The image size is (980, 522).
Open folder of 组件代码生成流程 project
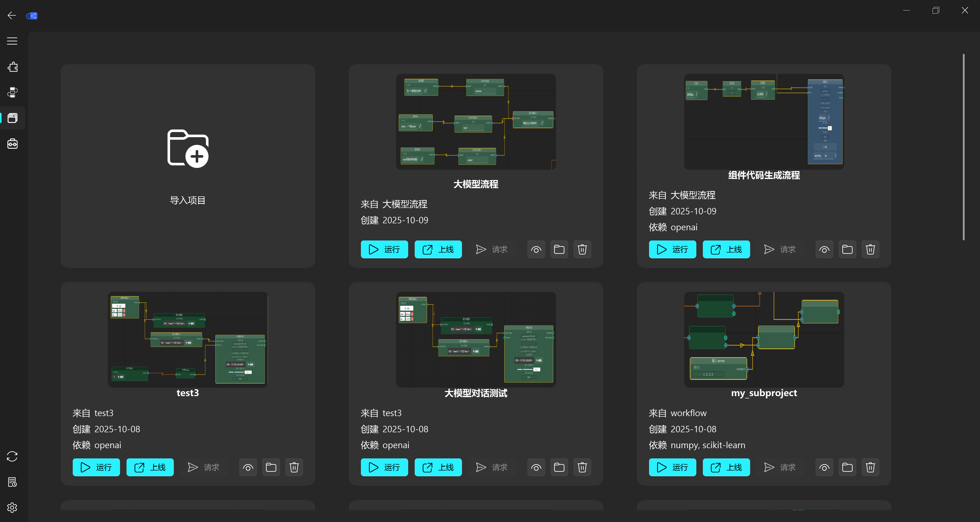(847, 249)
